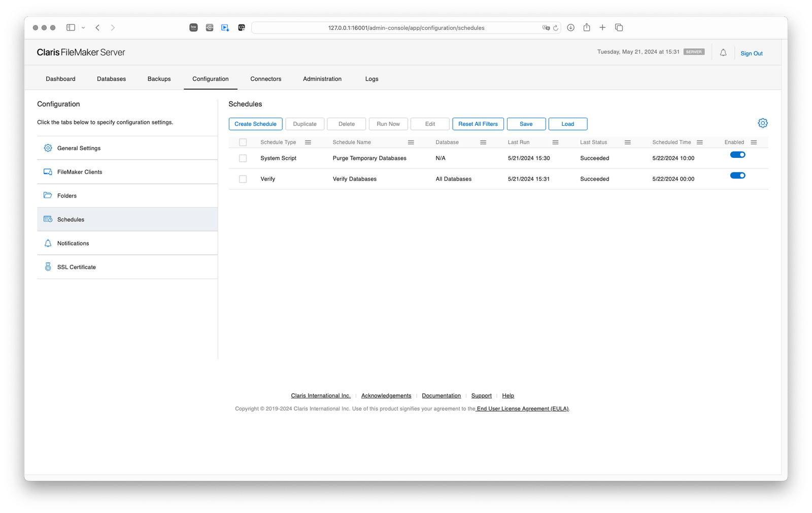Click the Reset All Filters button

coord(478,123)
